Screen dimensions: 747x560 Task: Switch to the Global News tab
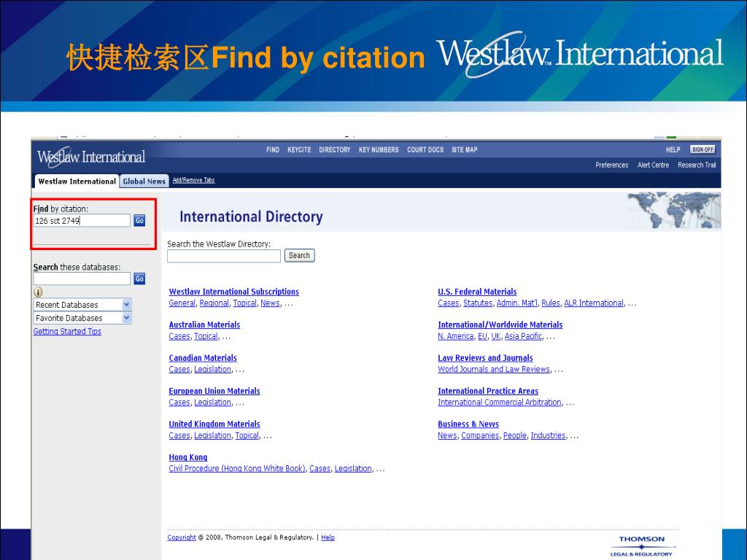144,182
